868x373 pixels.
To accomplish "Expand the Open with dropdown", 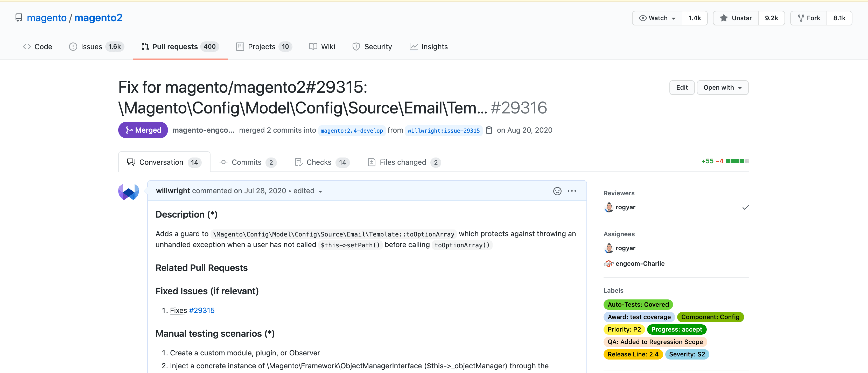I will click(723, 88).
